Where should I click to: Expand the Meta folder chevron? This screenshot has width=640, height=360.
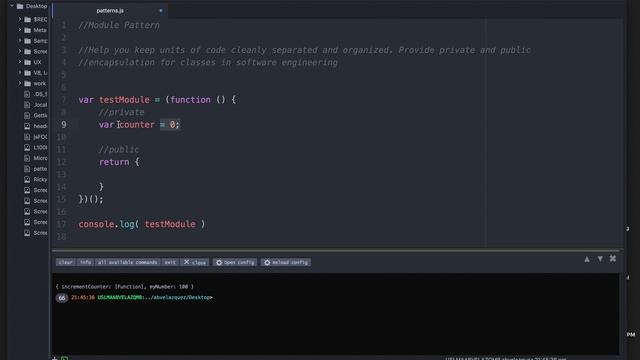[x=20, y=30]
